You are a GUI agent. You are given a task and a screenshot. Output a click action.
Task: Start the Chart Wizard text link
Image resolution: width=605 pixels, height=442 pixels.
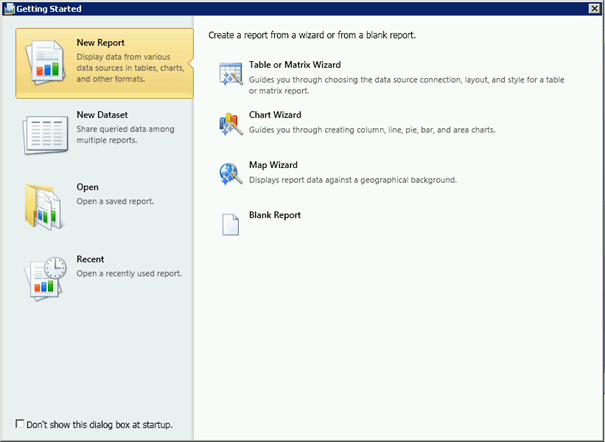(275, 115)
